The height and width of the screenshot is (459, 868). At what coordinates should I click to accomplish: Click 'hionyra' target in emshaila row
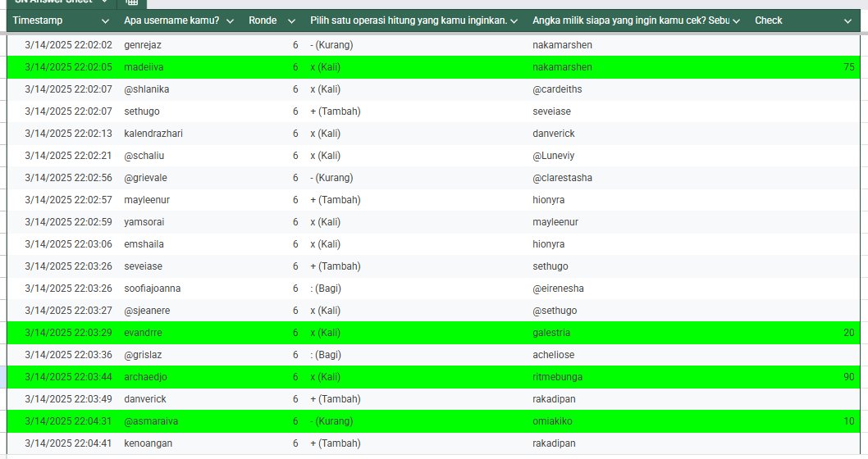point(549,244)
